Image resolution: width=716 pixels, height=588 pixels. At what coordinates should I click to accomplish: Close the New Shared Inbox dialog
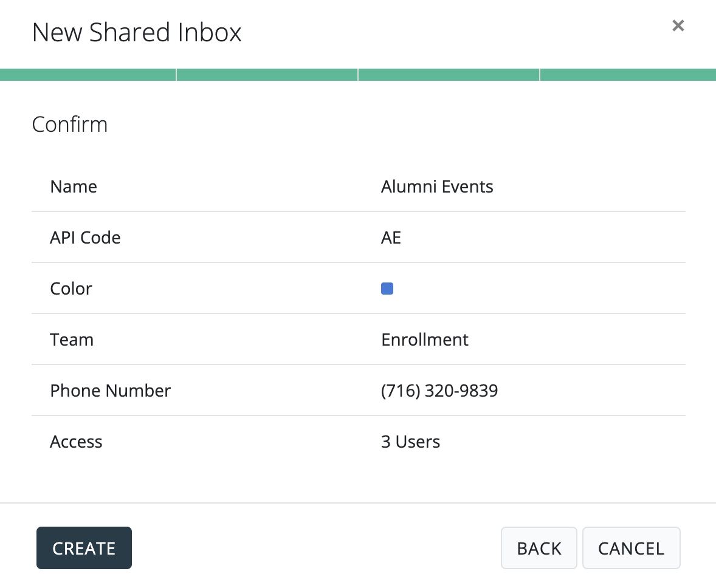click(x=678, y=26)
